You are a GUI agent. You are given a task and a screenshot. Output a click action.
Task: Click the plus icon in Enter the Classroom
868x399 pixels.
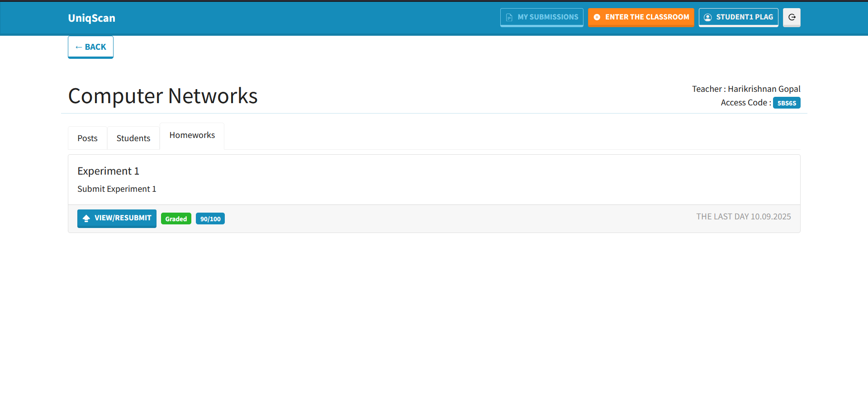(x=597, y=17)
